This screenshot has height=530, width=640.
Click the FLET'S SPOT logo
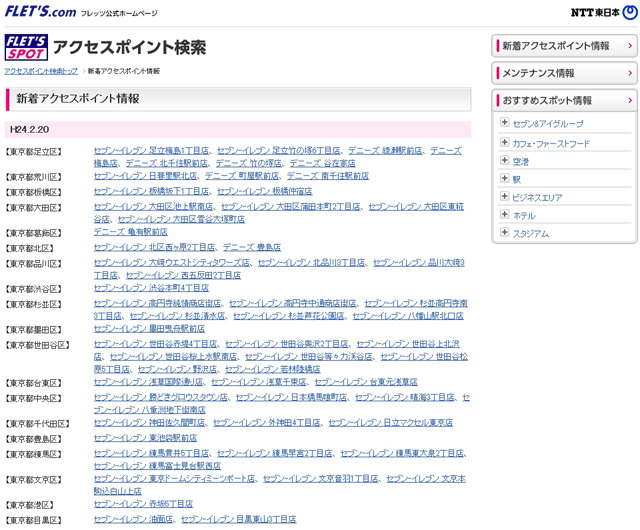click(26, 47)
